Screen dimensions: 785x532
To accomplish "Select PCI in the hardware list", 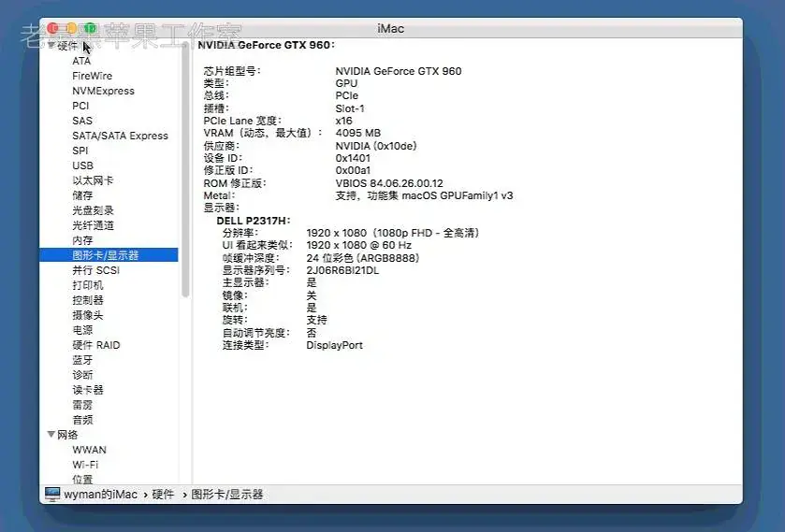I will (80, 106).
